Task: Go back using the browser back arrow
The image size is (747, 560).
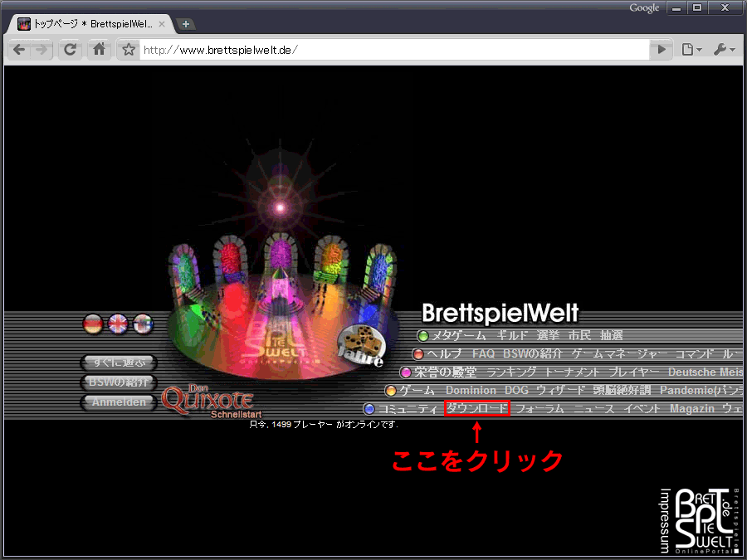Action: (x=19, y=49)
